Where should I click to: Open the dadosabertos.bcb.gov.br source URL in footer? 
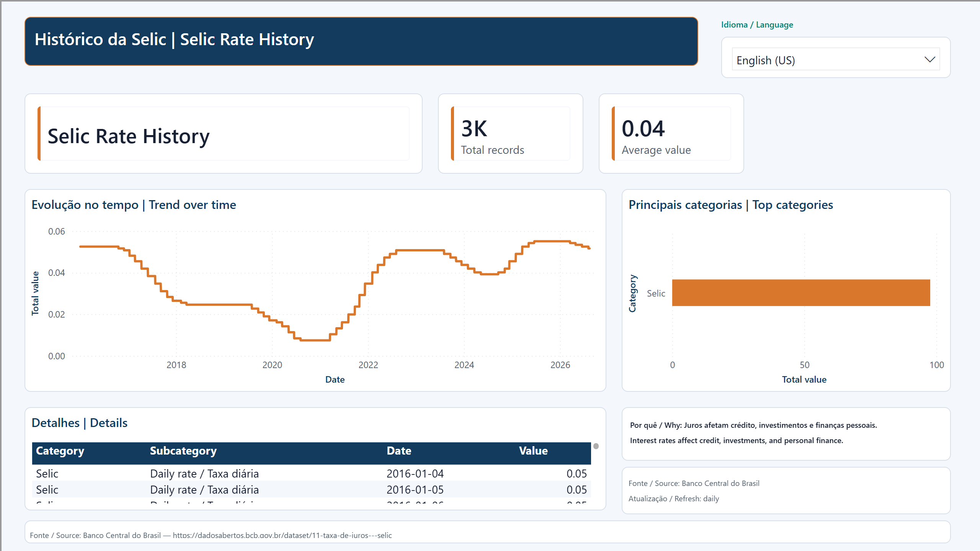(x=282, y=535)
